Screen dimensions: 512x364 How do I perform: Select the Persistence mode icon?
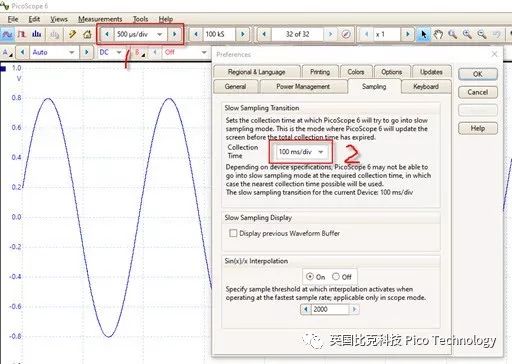[22, 34]
